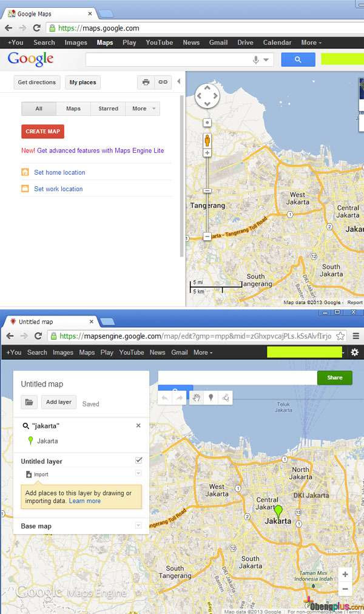
Task: Click the voice search microphone icon
Action: [x=256, y=60]
